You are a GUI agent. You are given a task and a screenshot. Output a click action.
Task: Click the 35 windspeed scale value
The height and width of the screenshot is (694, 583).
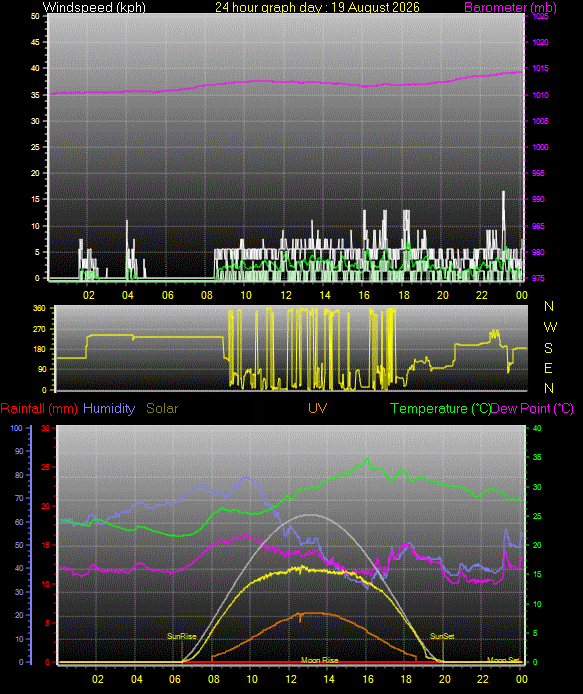(x=35, y=95)
